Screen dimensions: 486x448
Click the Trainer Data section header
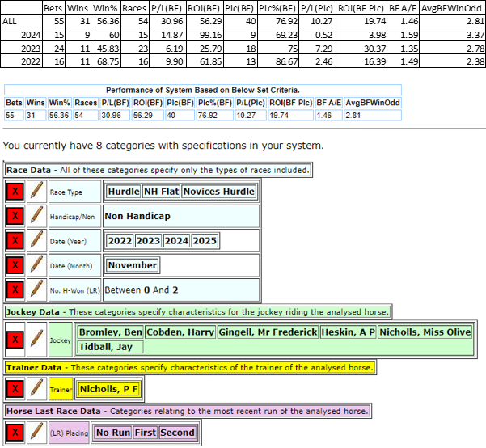[190, 367]
